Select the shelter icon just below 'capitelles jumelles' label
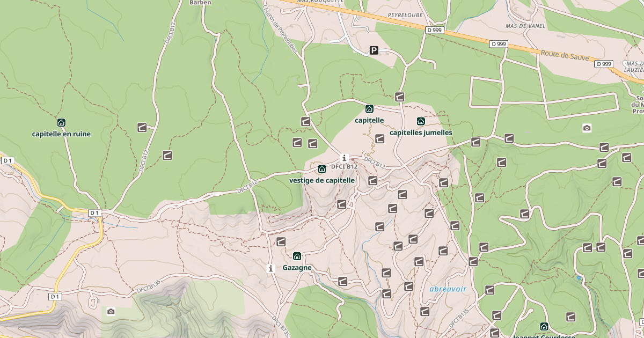Screen dimensions: 644x338 tap(380, 139)
